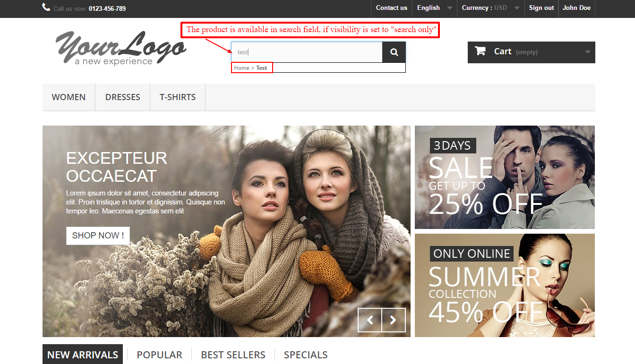Screen dimensions: 635x364
Task: Go to previous slide with left arrow
Action: tap(370, 320)
